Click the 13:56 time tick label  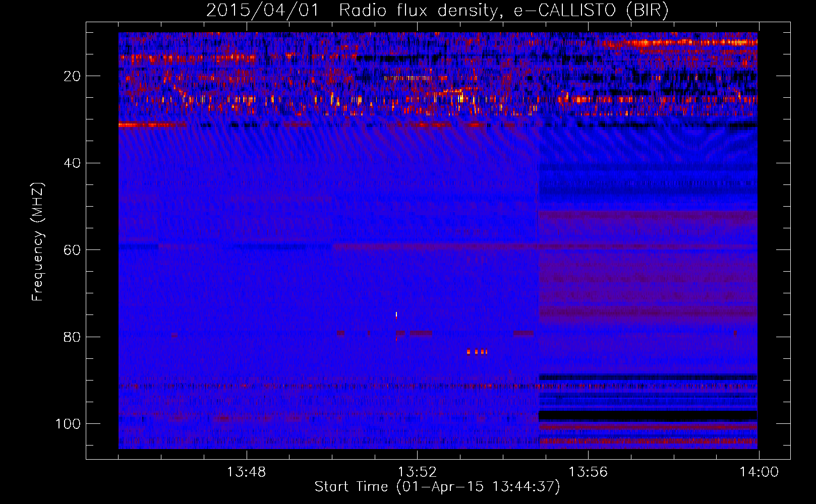[588, 472]
